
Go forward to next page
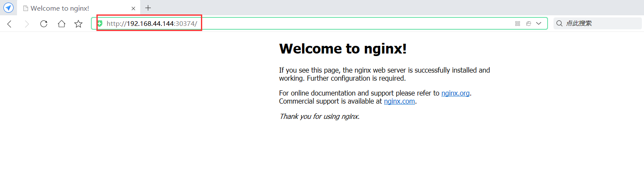[27, 24]
